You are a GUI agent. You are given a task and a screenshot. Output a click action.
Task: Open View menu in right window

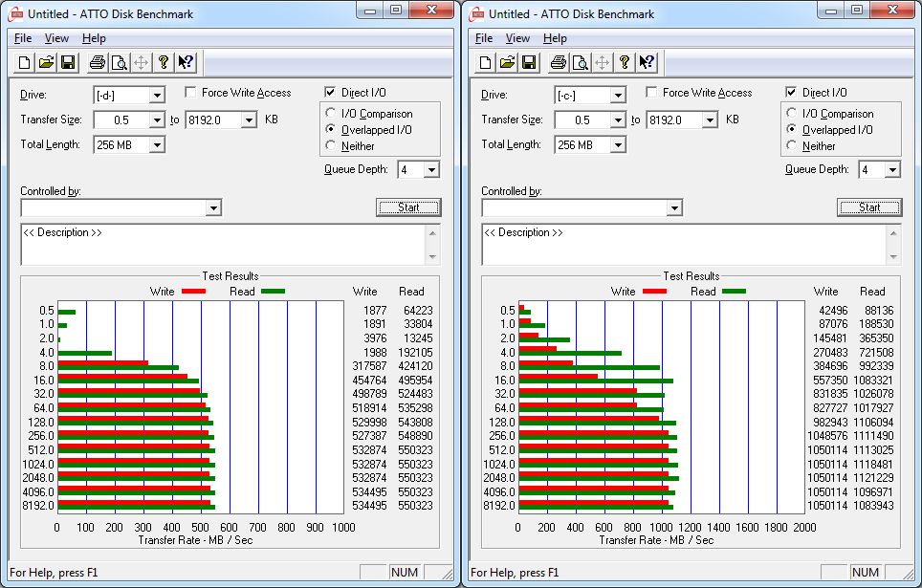pyautogui.click(x=517, y=38)
